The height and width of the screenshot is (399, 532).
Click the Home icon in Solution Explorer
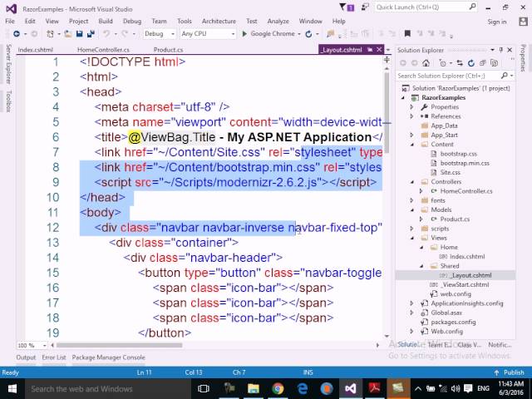click(x=426, y=63)
